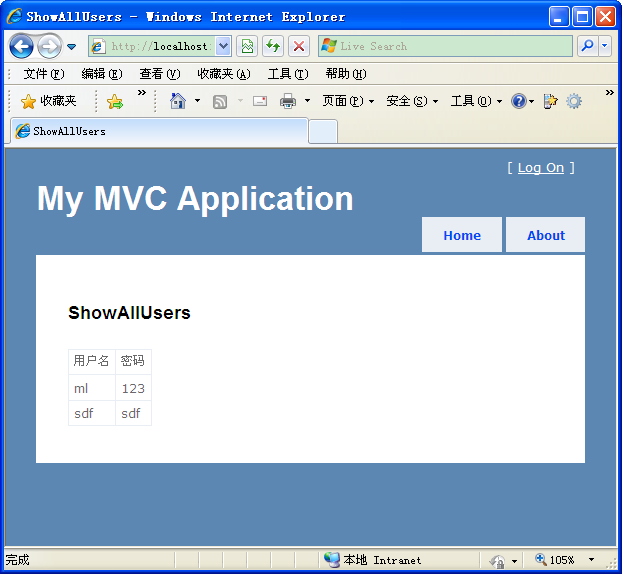Open the About navigation link
Image resolution: width=622 pixels, height=574 pixels.
(545, 235)
